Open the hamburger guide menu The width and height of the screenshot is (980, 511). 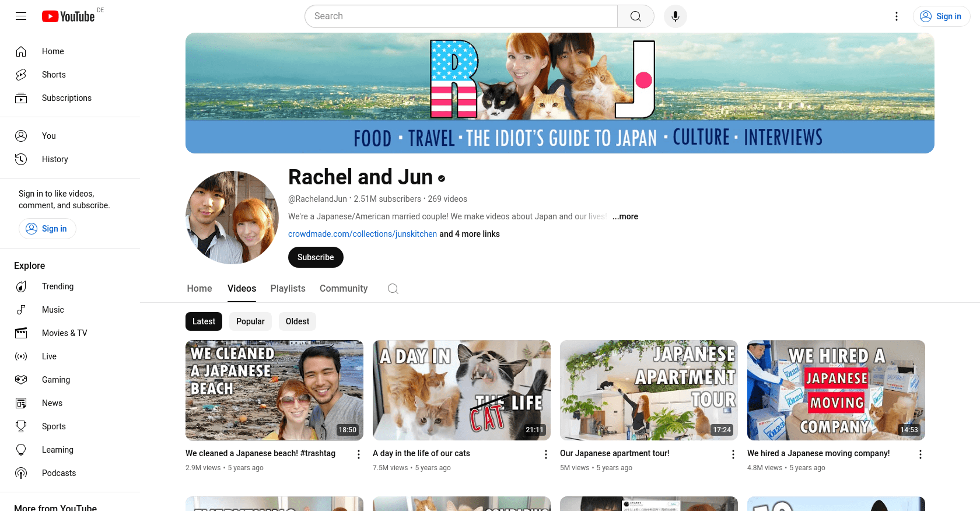pyautogui.click(x=21, y=16)
